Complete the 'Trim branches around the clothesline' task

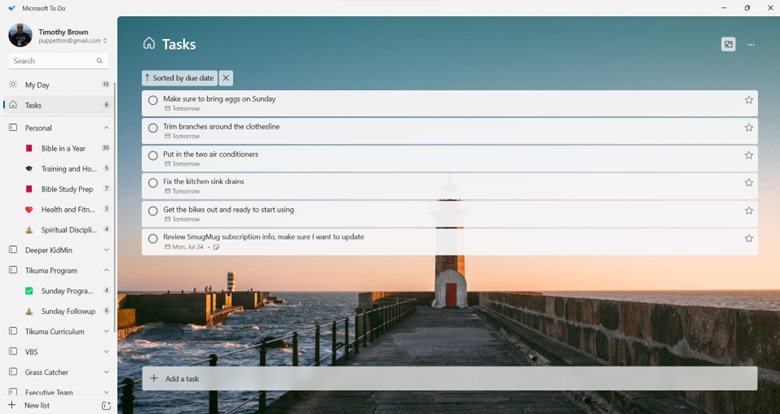point(153,128)
